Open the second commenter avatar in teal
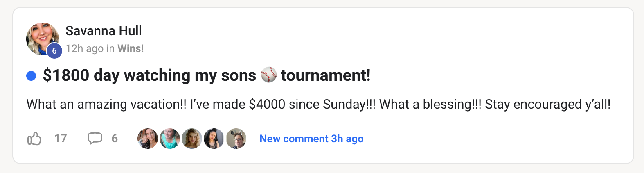644x173 pixels. 170,139
